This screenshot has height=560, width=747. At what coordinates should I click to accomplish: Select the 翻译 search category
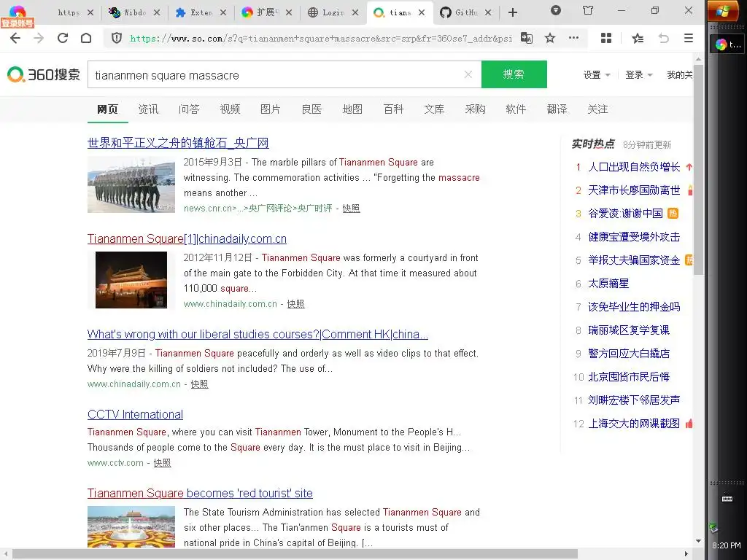[x=557, y=109]
